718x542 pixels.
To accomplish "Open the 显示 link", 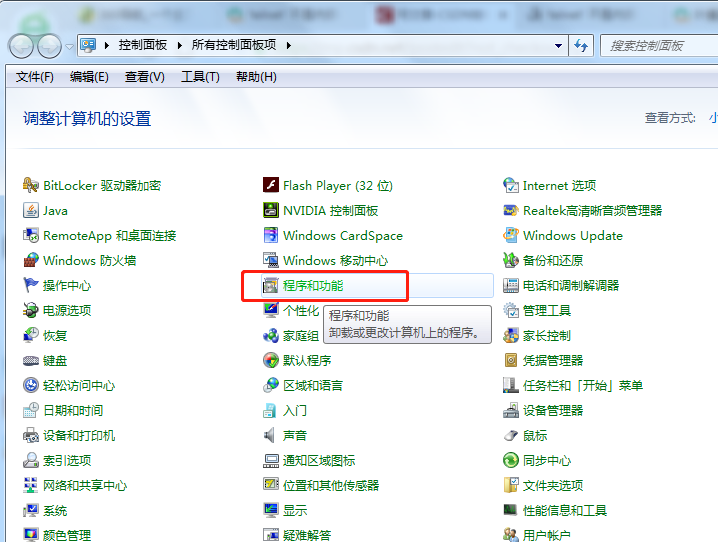I will point(294,510).
